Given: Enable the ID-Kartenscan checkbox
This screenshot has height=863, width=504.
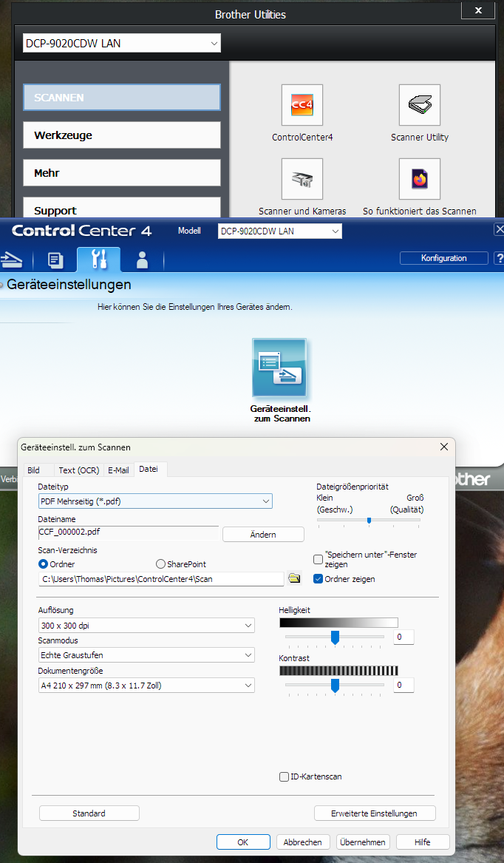Looking at the screenshot, I should pyautogui.click(x=284, y=776).
